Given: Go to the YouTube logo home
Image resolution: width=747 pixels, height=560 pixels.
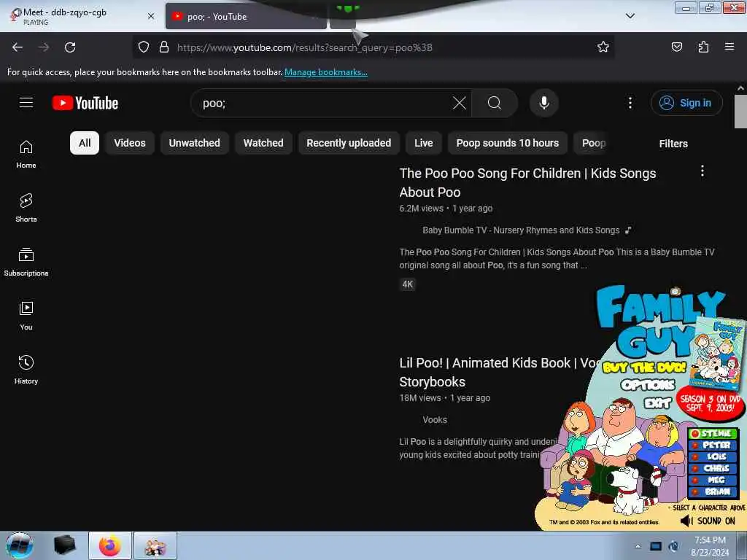Looking at the screenshot, I should coord(85,103).
